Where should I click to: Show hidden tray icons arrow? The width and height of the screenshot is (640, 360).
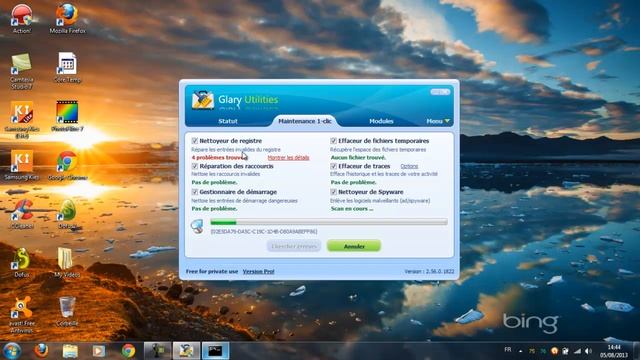[x=520, y=351]
